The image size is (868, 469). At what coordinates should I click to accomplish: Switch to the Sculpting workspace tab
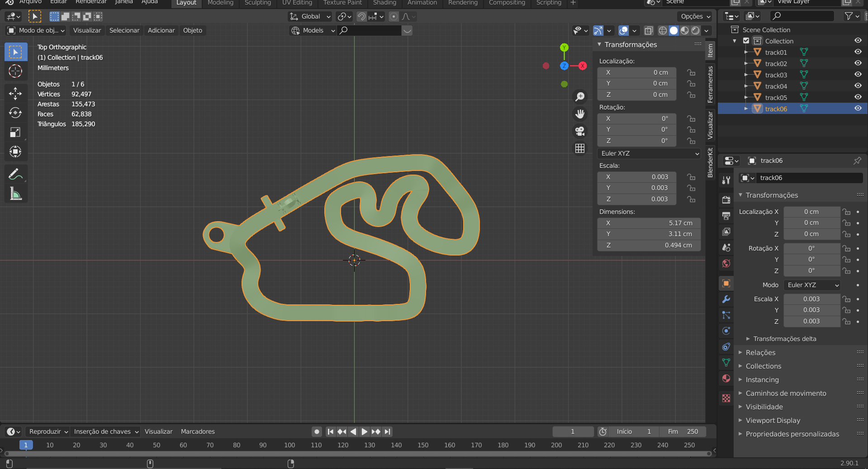[x=257, y=3]
